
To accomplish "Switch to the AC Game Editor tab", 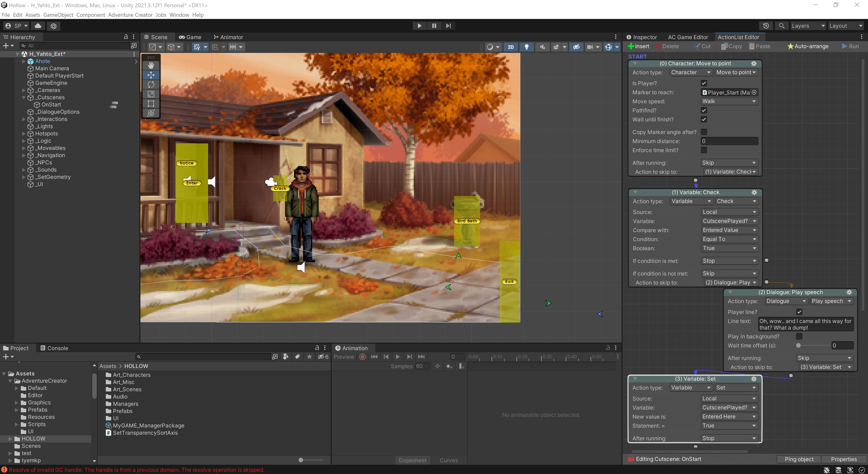I will 688,37.
